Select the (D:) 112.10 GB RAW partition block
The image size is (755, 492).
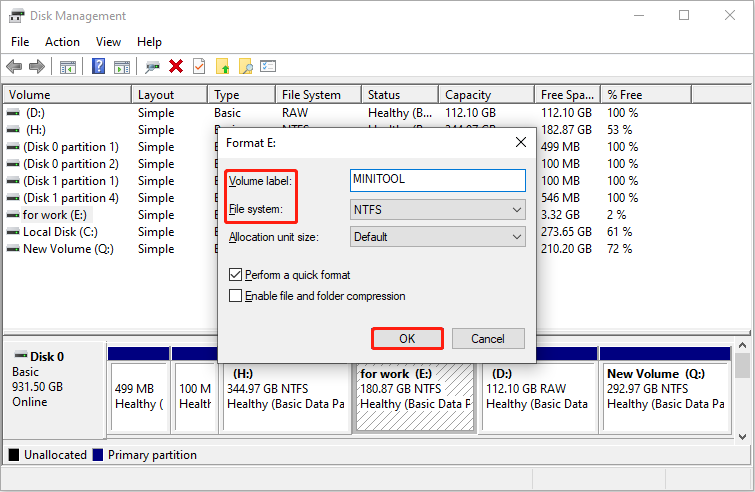click(538, 396)
